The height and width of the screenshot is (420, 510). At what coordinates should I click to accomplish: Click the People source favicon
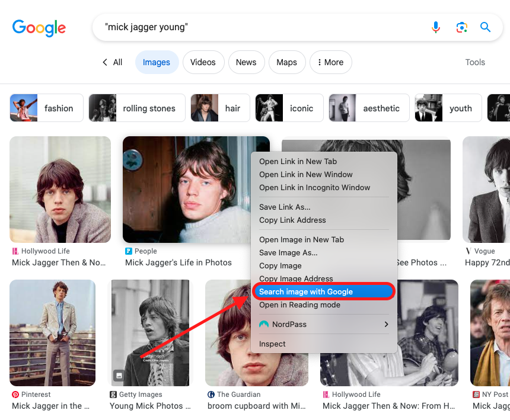click(129, 251)
